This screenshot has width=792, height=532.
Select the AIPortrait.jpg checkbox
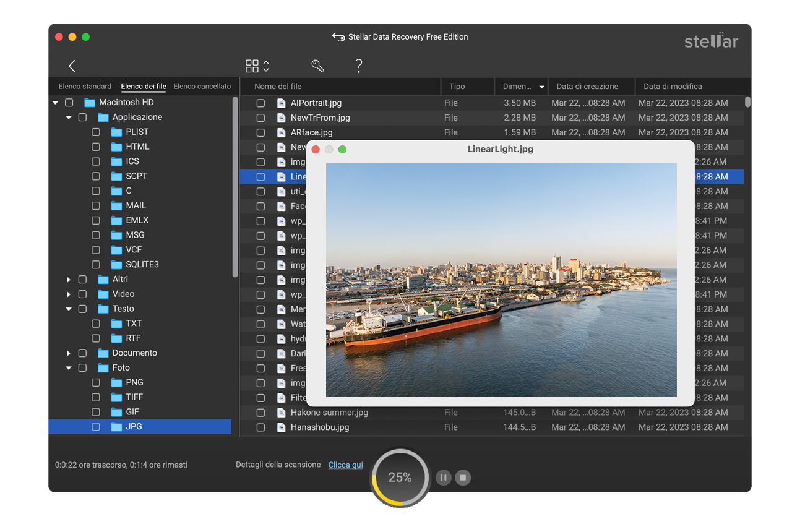260,103
